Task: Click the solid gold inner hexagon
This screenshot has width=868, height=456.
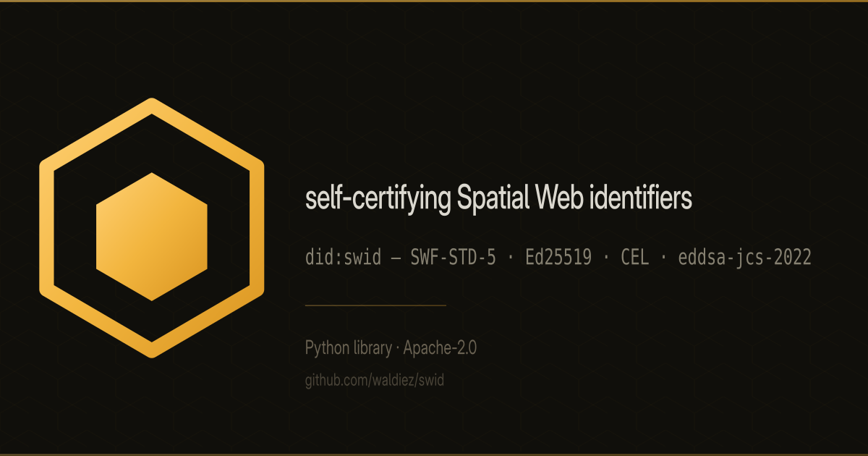Action: point(152,237)
